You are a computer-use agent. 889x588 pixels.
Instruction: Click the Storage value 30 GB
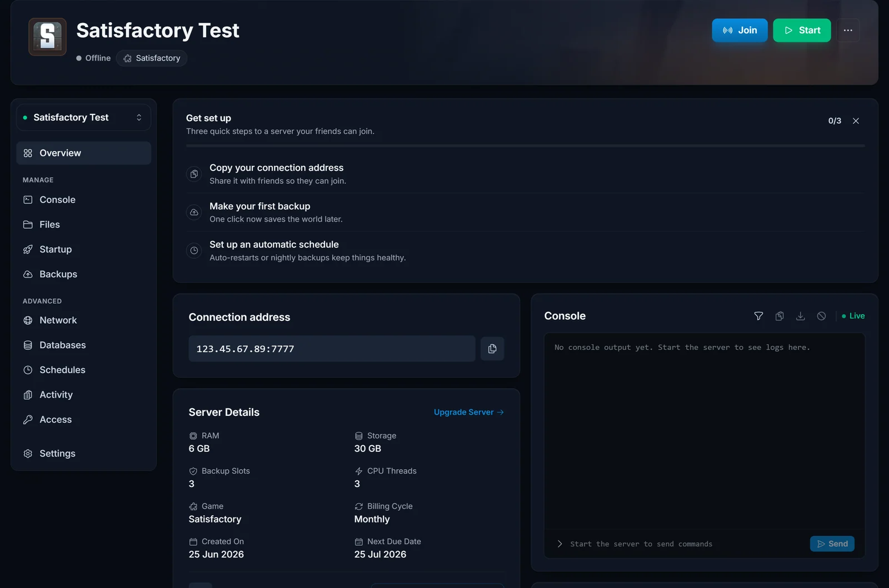(368, 449)
